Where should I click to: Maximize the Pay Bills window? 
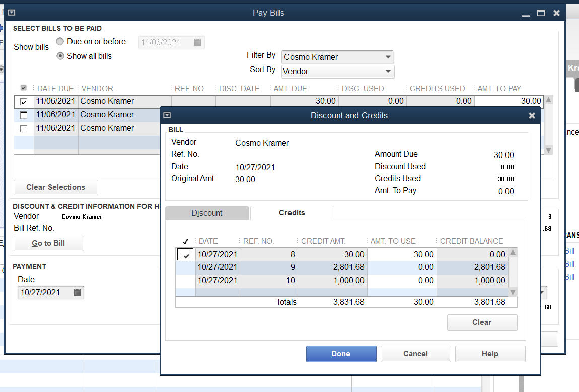point(541,13)
